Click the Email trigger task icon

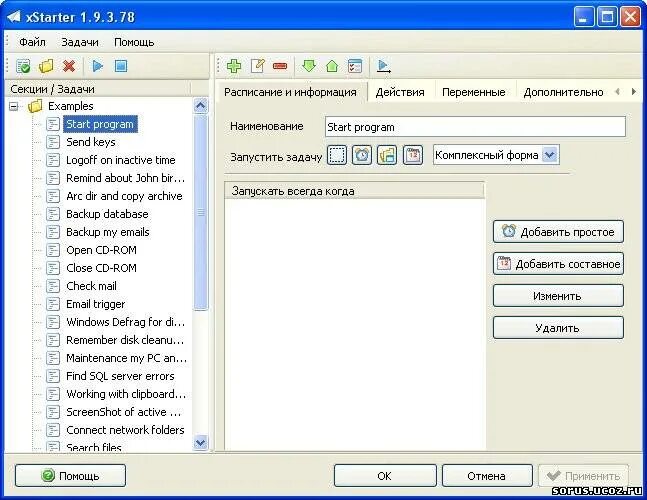53,304
